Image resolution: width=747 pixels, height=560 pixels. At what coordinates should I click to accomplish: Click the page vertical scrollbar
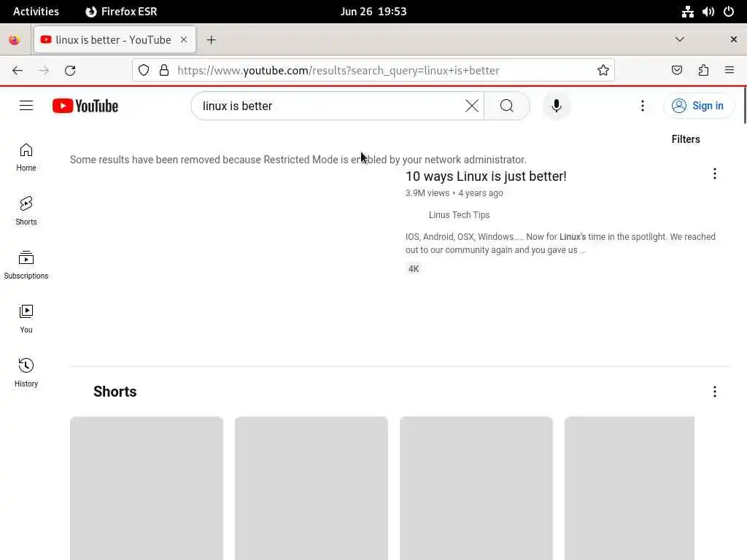[x=745, y=106]
